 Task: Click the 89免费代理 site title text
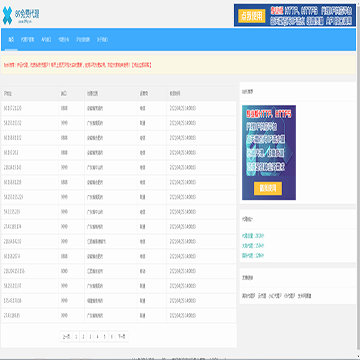tap(27, 13)
